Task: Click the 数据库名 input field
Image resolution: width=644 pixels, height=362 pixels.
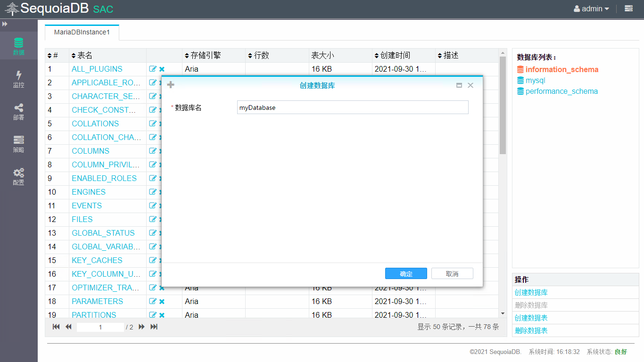Action: pyautogui.click(x=353, y=107)
